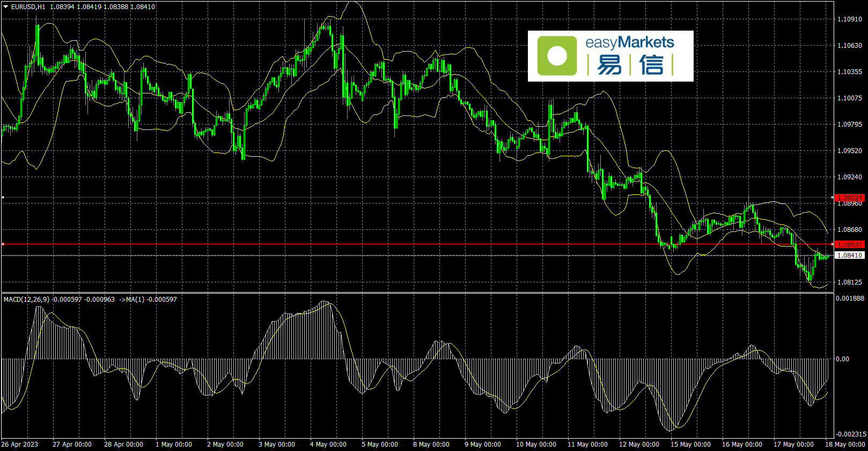Click the 1 May 00:00 time label
868x451 pixels.
(174, 445)
